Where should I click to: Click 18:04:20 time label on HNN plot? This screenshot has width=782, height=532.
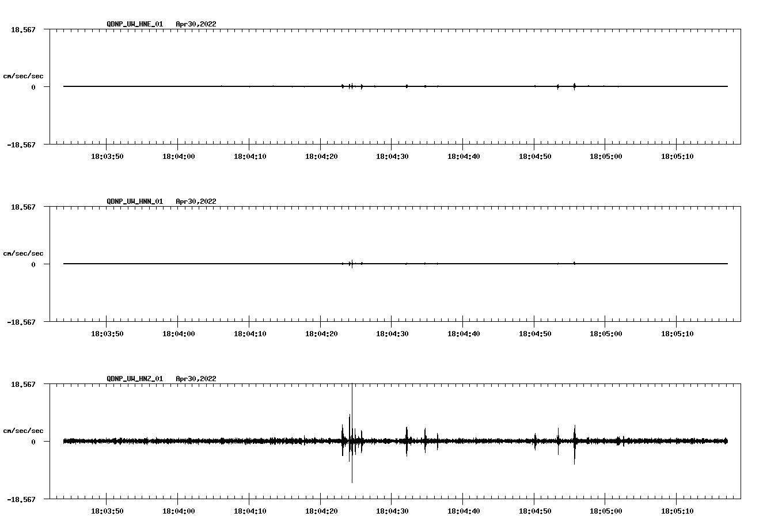pos(321,334)
